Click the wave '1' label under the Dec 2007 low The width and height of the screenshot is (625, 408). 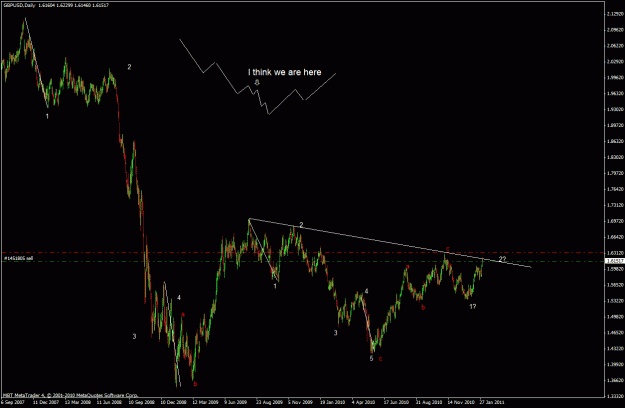[x=47, y=116]
